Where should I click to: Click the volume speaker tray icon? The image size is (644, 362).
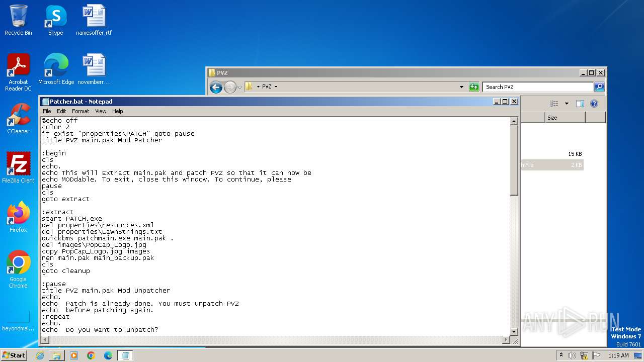pos(572,355)
